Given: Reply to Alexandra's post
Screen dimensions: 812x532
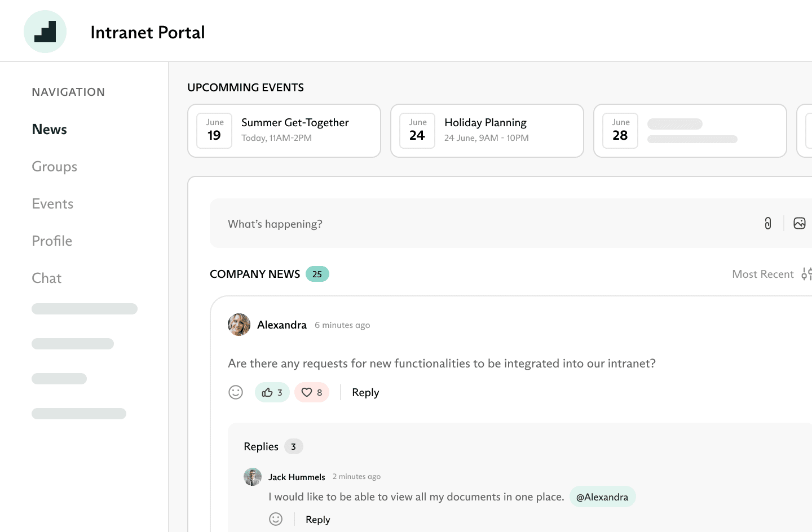Looking at the screenshot, I should [x=365, y=392].
